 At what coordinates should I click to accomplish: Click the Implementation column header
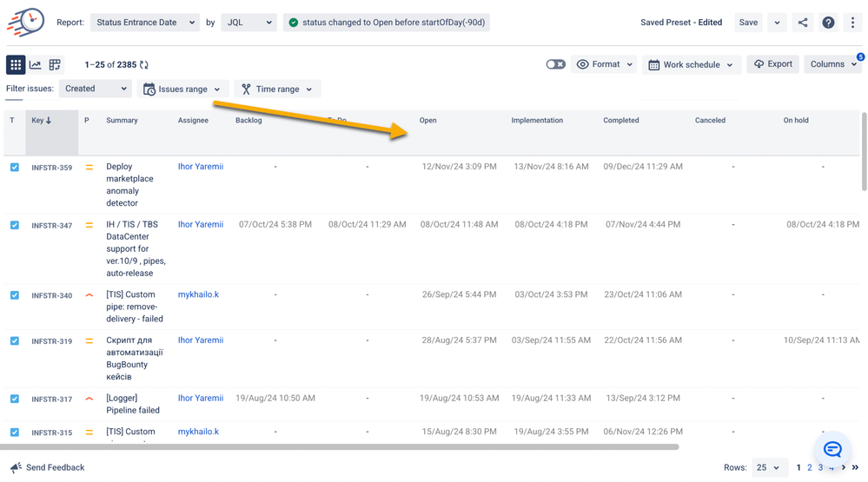537,120
